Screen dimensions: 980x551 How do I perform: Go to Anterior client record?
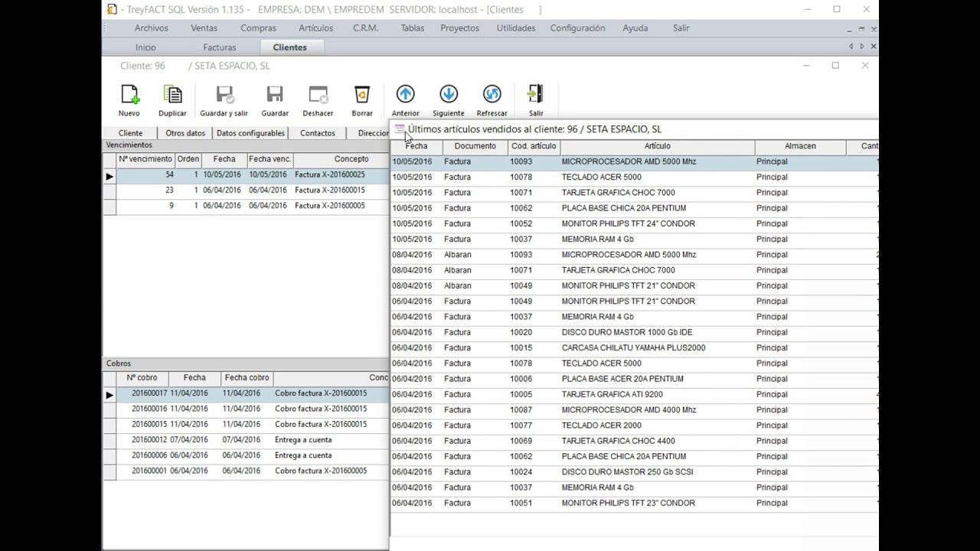tap(405, 94)
